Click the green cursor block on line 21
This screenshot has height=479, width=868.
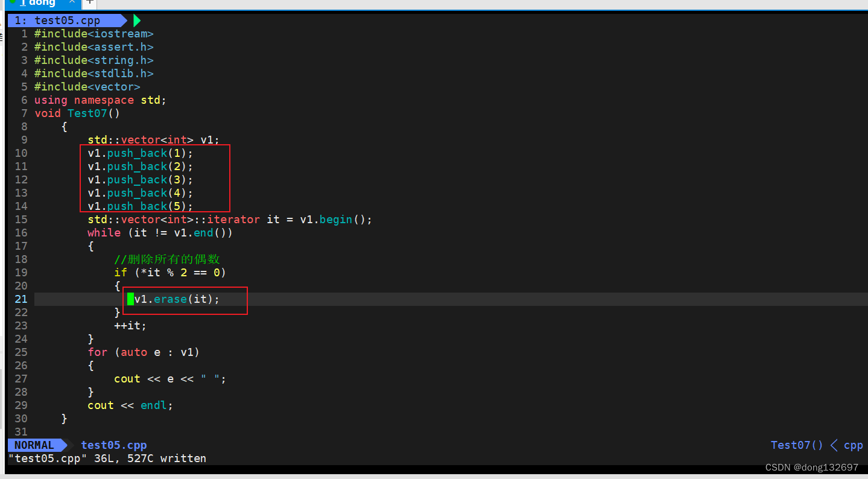(130, 299)
